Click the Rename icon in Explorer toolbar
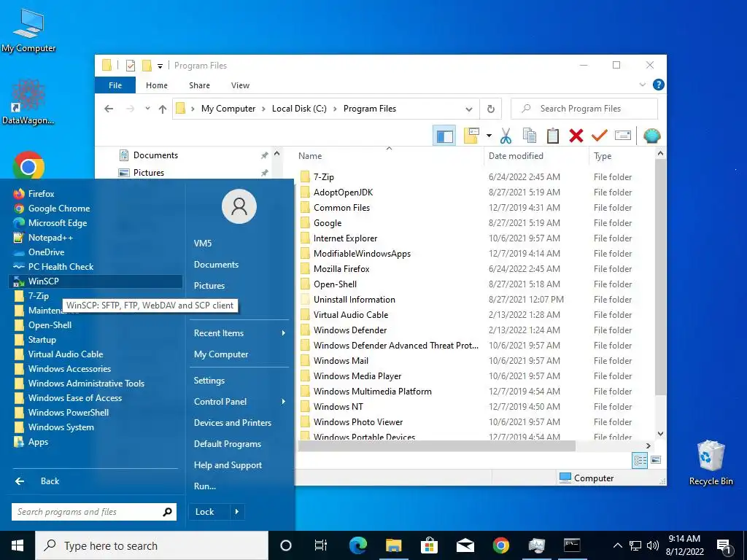Screen dimensions: 747x560 click(x=623, y=136)
